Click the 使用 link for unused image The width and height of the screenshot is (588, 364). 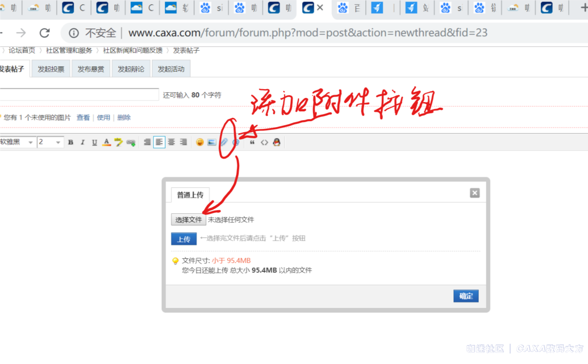tap(103, 118)
